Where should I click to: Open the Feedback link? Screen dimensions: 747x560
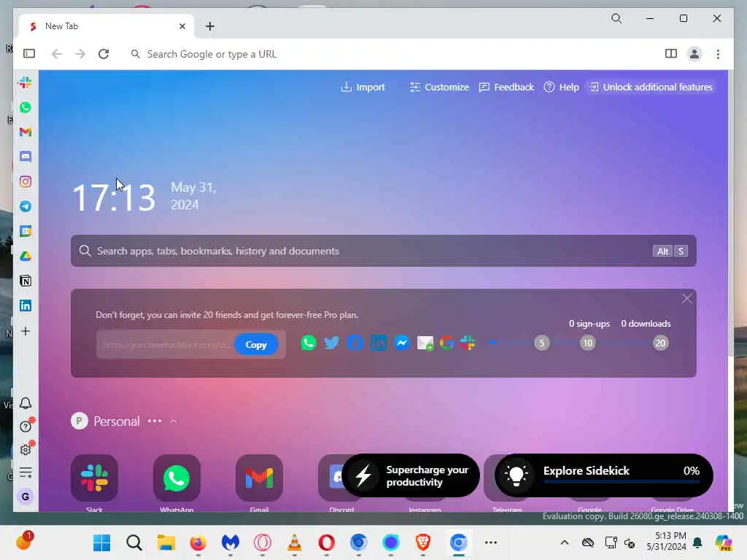[x=506, y=87]
